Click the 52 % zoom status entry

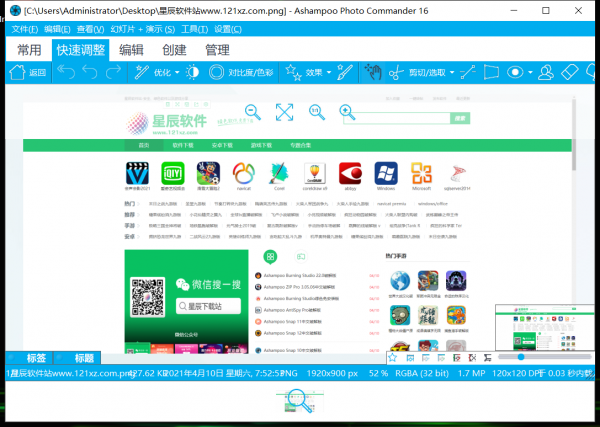click(378, 373)
